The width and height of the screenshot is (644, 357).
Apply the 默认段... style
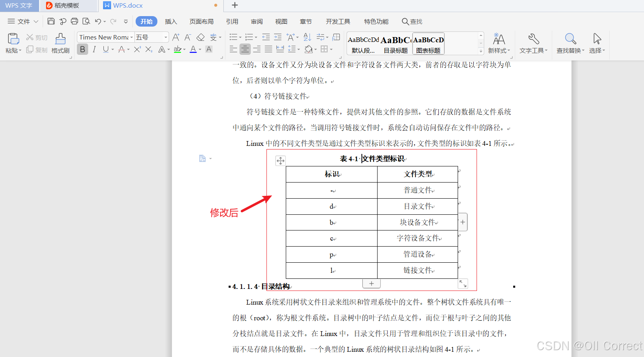point(363,44)
